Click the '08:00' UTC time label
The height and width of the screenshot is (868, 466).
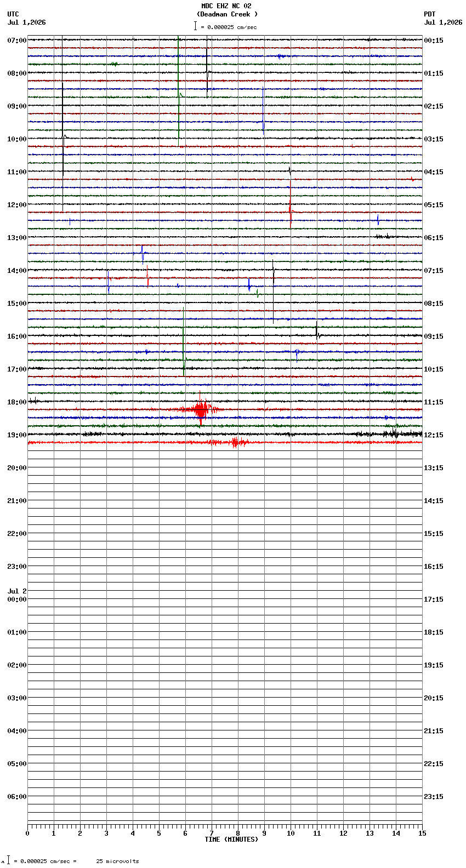tap(17, 73)
